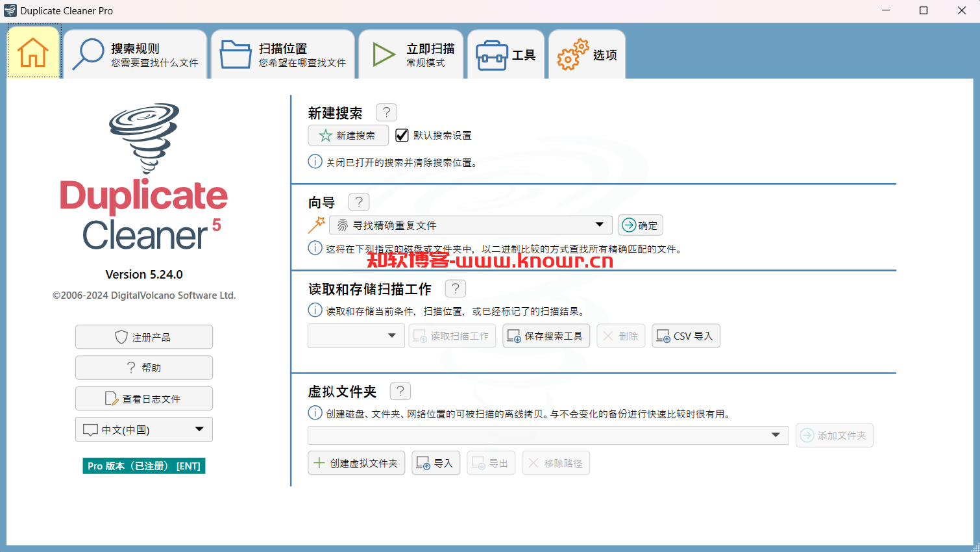Image resolution: width=980 pixels, height=552 pixels.
Task: Click the info icon under the wizard dropdown
Action: (315, 248)
